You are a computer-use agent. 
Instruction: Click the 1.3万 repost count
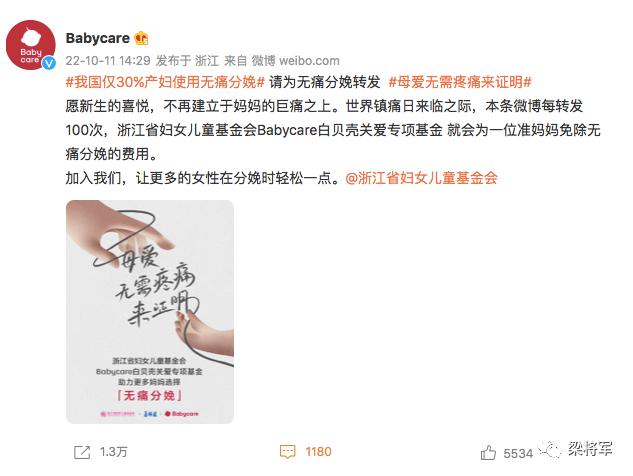pyautogui.click(x=113, y=452)
